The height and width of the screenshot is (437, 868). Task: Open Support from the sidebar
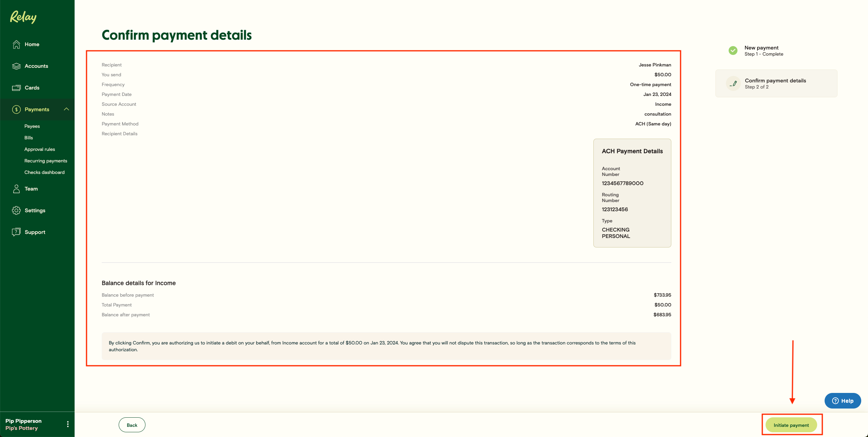[35, 232]
